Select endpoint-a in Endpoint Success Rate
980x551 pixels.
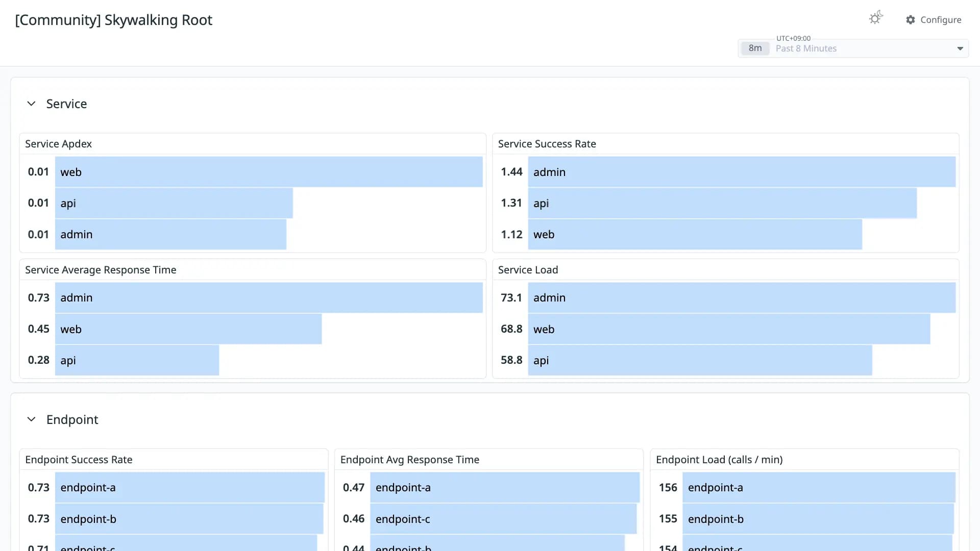pyautogui.click(x=190, y=487)
